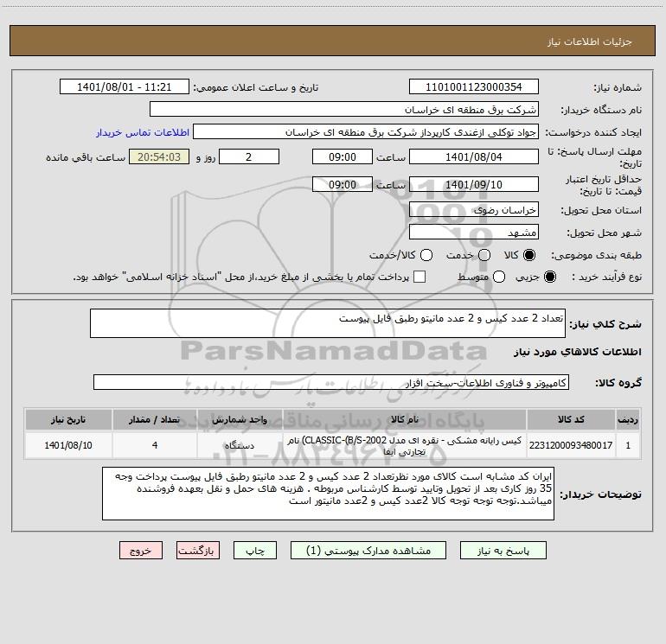
Task: Click the general need description text box
Action: coord(328,323)
